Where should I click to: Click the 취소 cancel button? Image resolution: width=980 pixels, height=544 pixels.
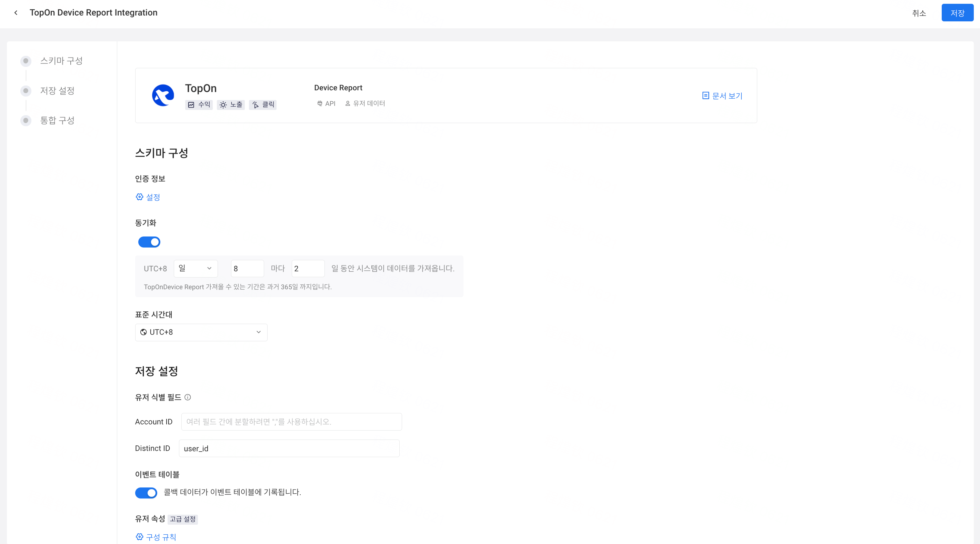click(x=919, y=13)
